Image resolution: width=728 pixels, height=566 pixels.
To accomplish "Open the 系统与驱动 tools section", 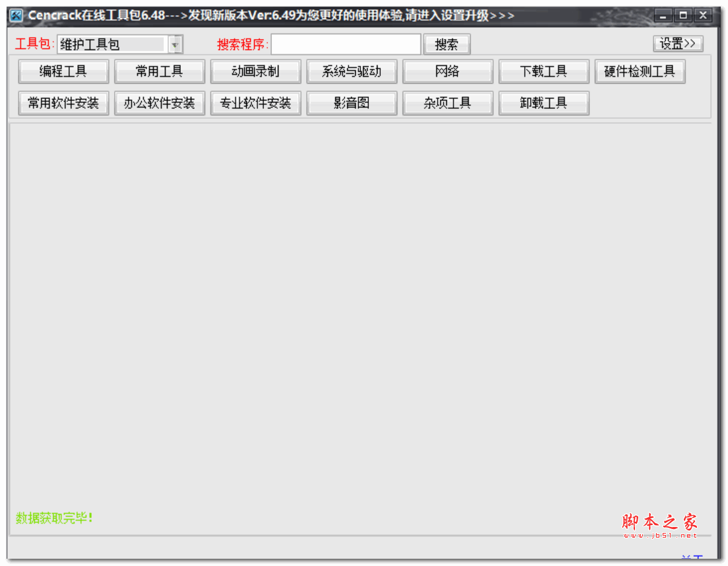I will [352, 71].
